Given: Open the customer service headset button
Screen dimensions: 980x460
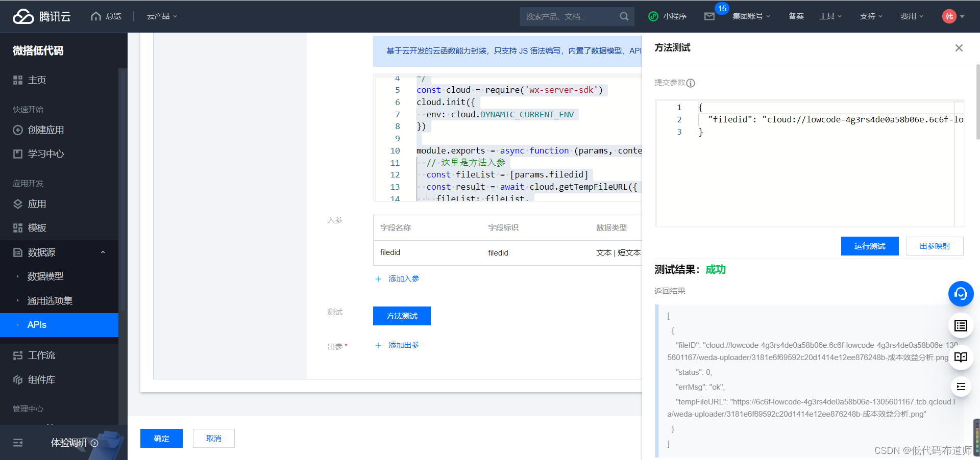Looking at the screenshot, I should pos(961,294).
